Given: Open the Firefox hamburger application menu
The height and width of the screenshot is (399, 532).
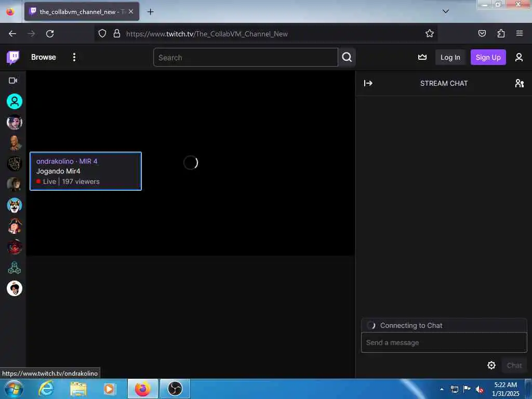Looking at the screenshot, I should 520,33.
